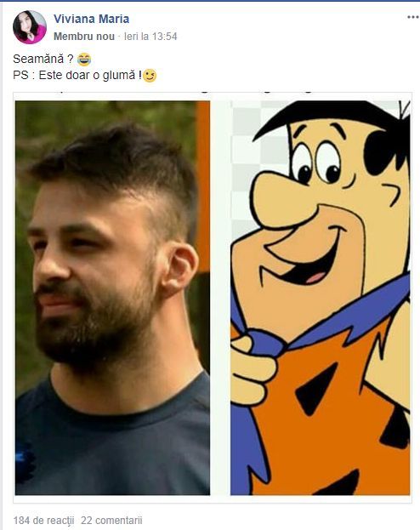Open the Viviana Maria profile name link
Image resolution: width=420 pixels, height=530 pixels.
(91, 19)
